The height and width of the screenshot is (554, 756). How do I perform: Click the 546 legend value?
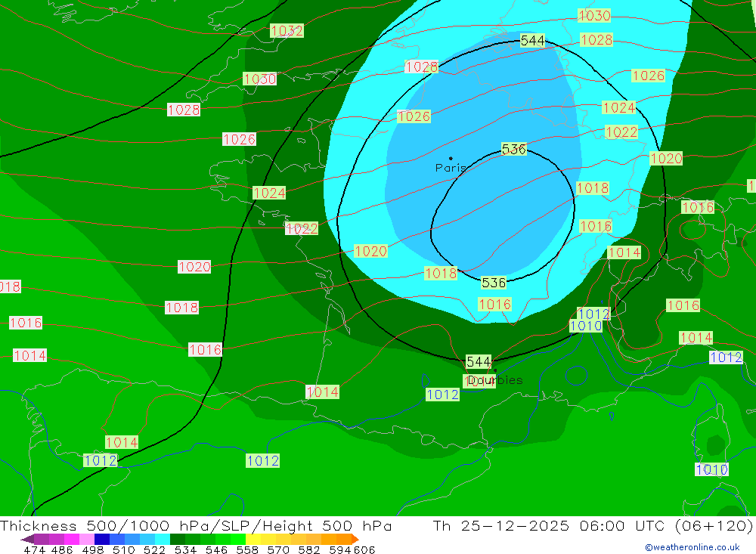pos(216,549)
